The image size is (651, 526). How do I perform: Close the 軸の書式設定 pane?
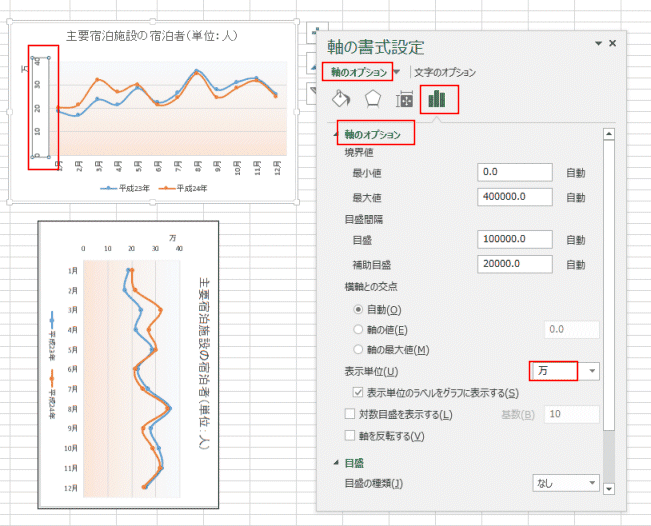612,43
